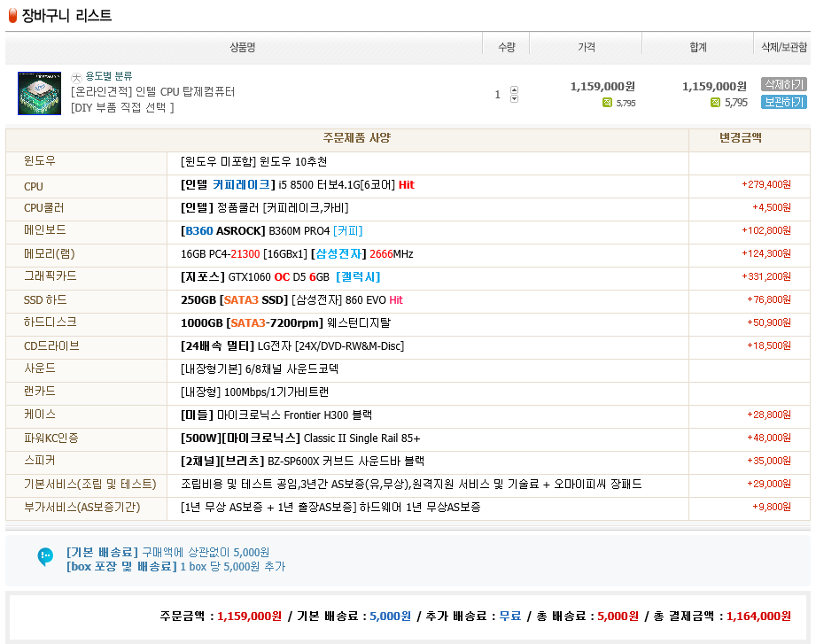Click the +331,200원 graphics card price

click(x=766, y=276)
